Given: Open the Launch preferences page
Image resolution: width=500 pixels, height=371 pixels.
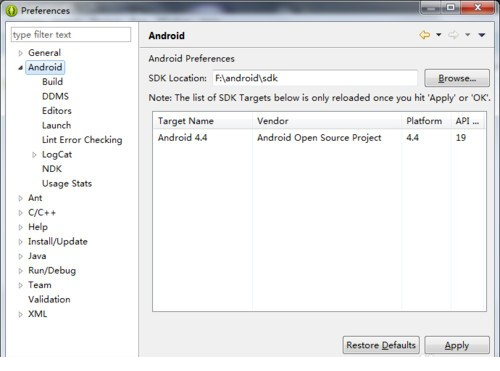Looking at the screenshot, I should [56, 125].
